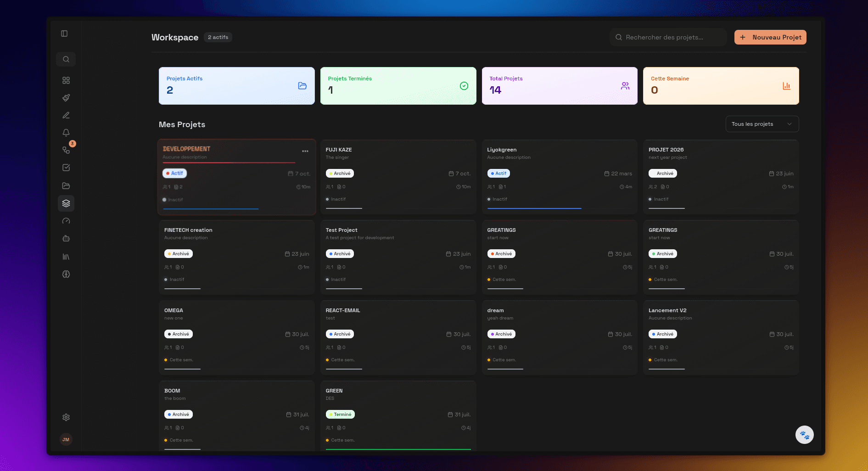Open the notifications bell icon

[x=66, y=133]
